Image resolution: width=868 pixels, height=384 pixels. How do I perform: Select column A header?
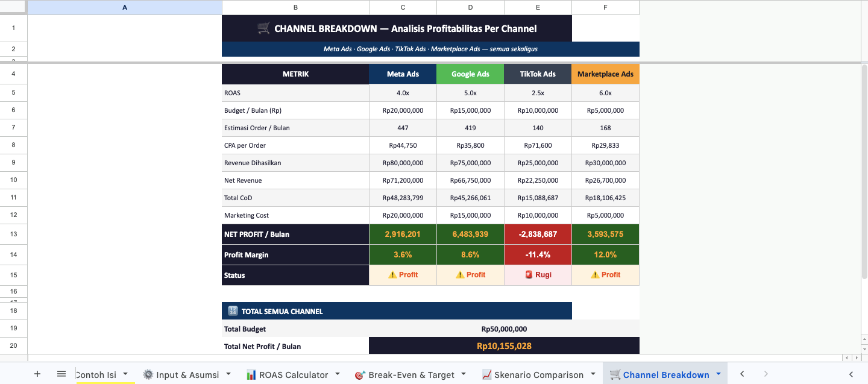(125, 7)
